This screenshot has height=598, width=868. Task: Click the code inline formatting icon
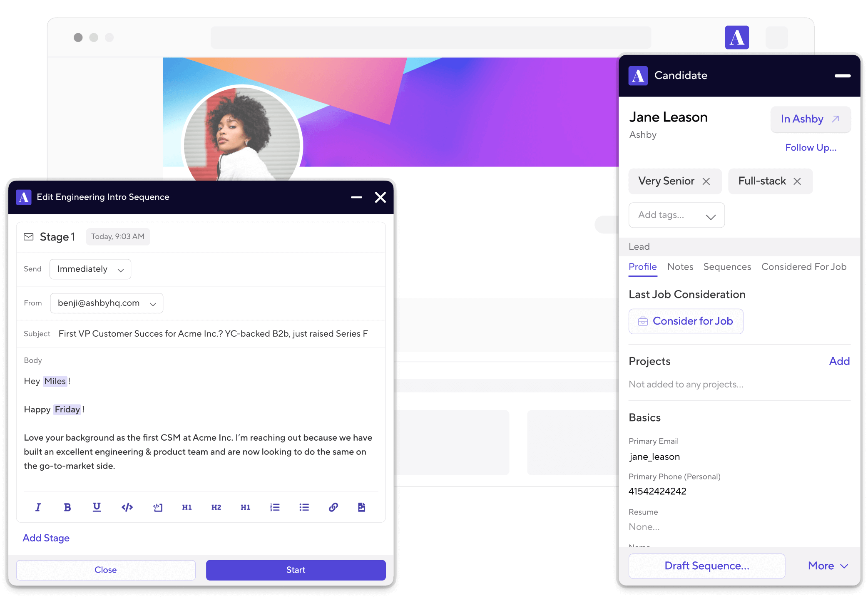click(127, 507)
